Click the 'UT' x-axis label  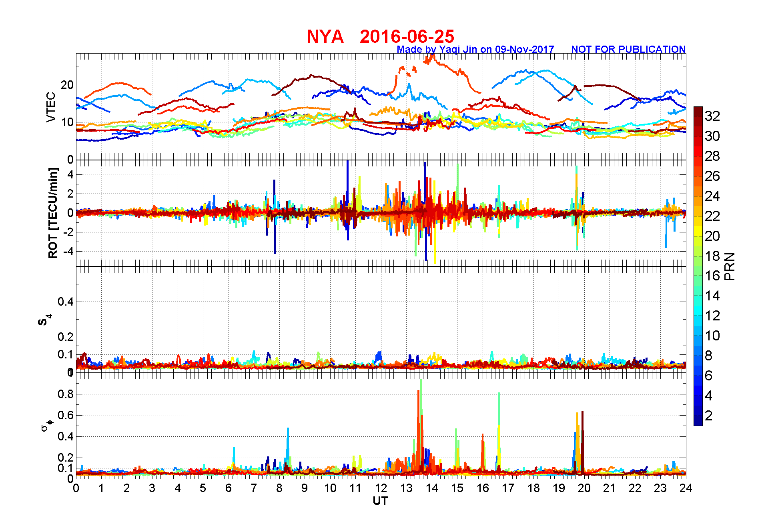[x=380, y=501]
